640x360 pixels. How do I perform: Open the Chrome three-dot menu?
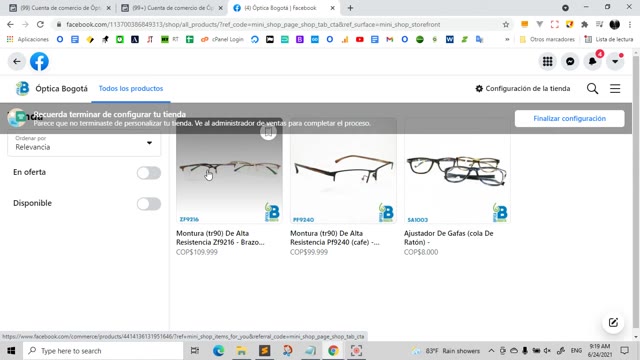pos(630,24)
